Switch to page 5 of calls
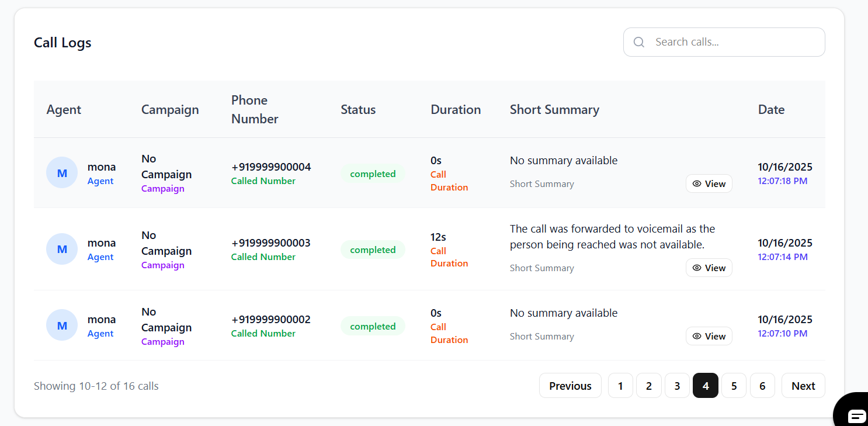 (x=734, y=386)
